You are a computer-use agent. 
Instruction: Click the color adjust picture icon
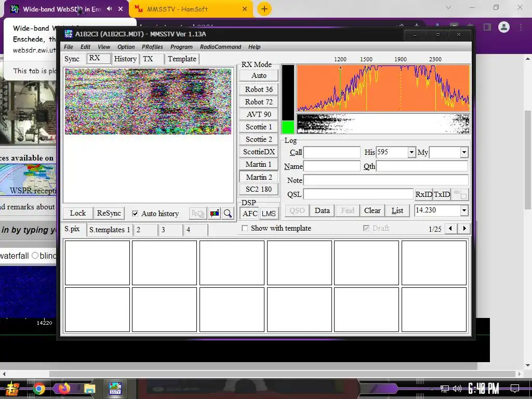click(x=215, y=214)
